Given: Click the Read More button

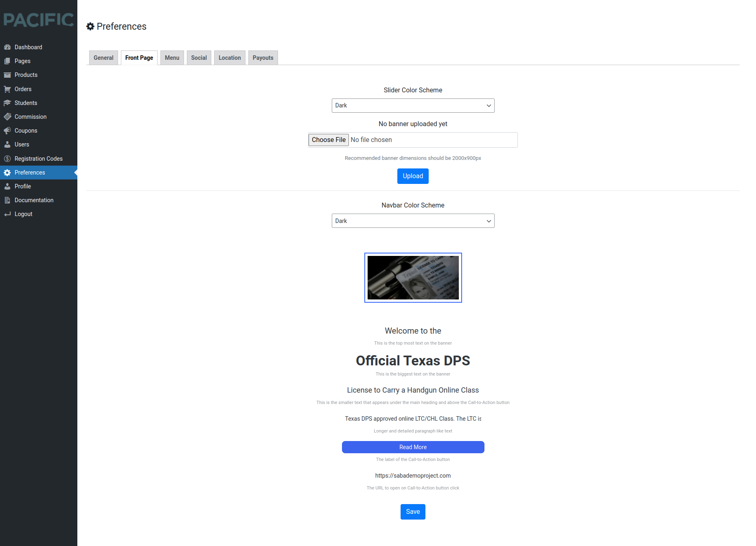Looking at the screenshot, I should coord(413,447).
